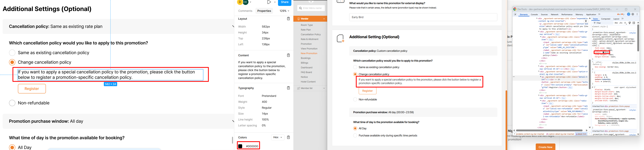Click the #000000 color swatch in Figma
Viewport: 644px width, 150px height.
click(240, 146)
